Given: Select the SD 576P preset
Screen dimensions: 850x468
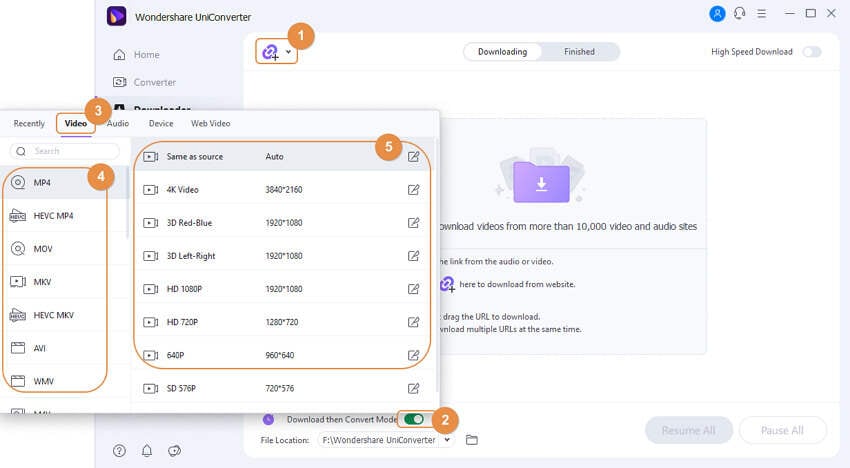Looking at the screenshot, I should (x=282, y=388).
